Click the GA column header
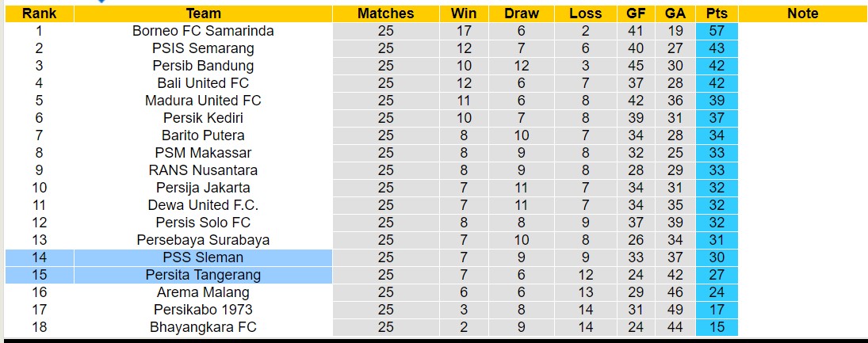The image size is (868, 343). click(676, 13)
